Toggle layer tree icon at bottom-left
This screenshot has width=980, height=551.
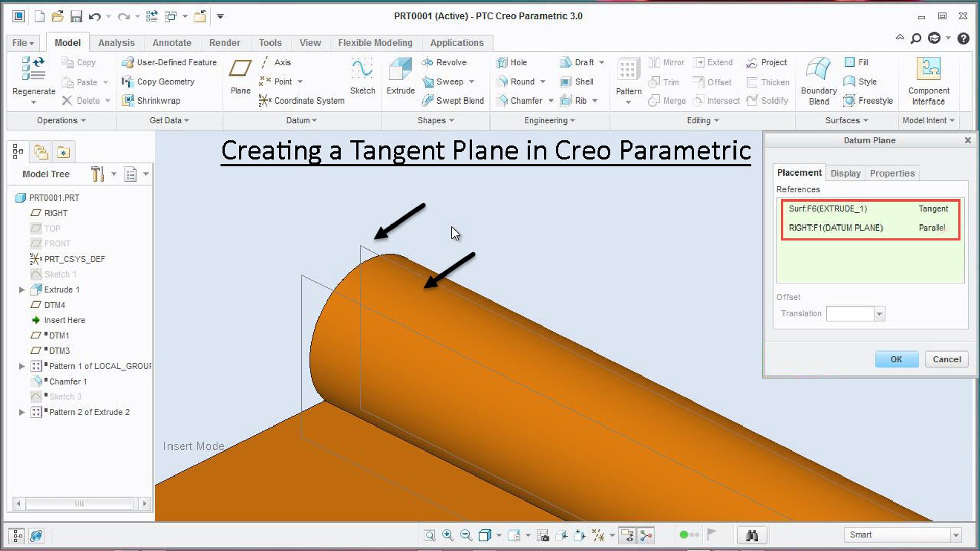point(17,536)
